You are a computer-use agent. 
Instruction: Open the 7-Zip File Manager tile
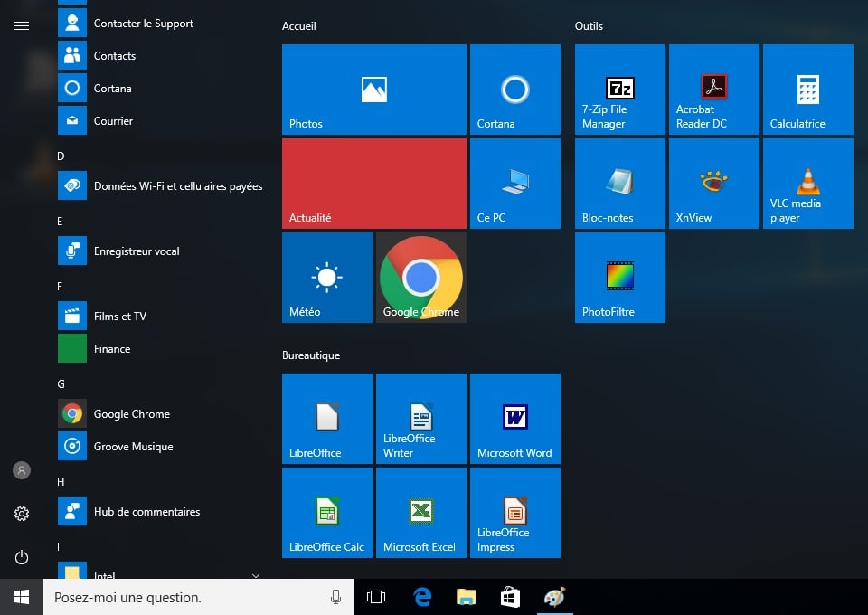tap(620, 90)
